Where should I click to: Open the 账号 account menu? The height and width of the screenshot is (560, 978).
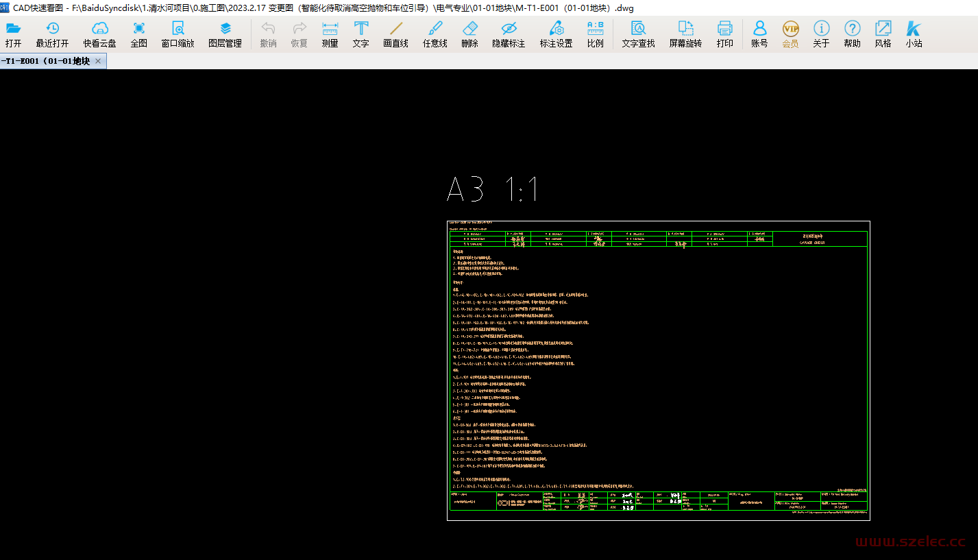tap(760, 34)
